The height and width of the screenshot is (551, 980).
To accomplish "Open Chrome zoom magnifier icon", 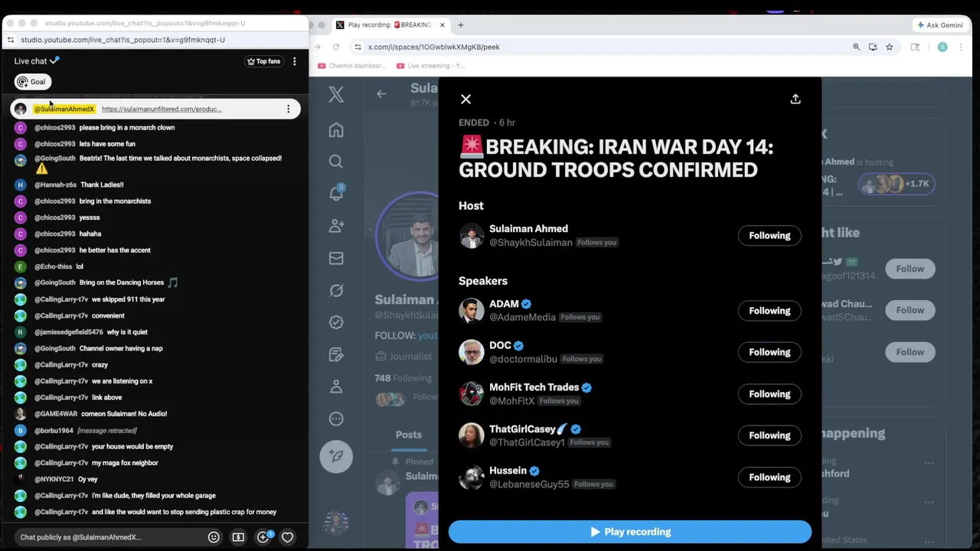I will 856,47.
